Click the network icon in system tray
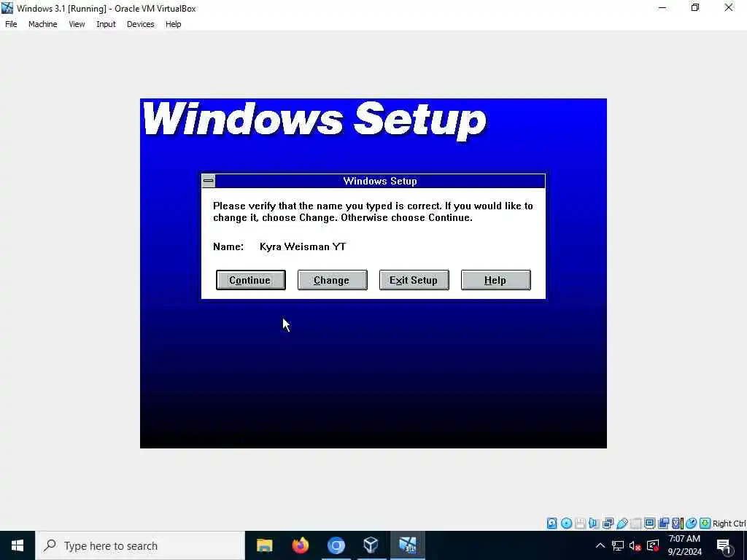Viewport: 747px width, 560px height. click(618, 545)
